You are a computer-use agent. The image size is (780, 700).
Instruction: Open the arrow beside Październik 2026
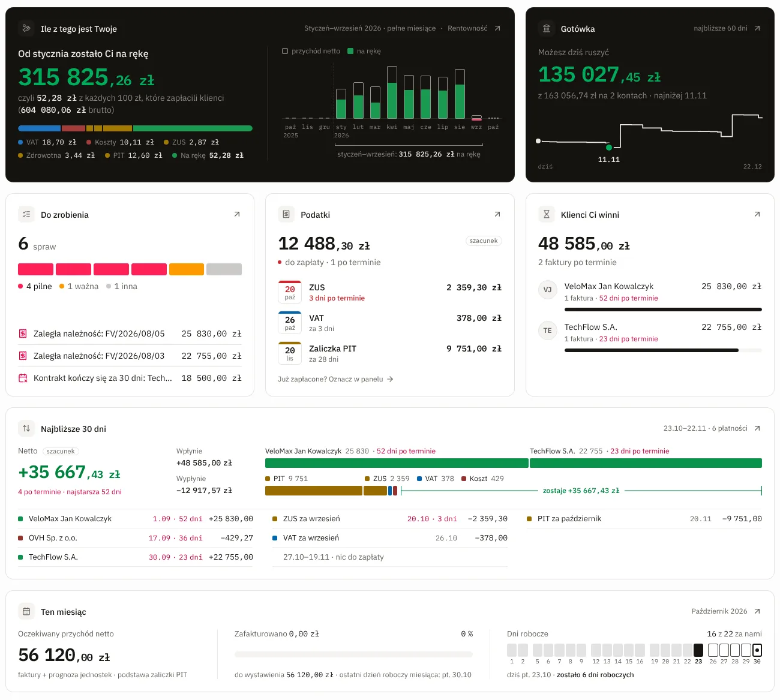[x=757, y=611]
